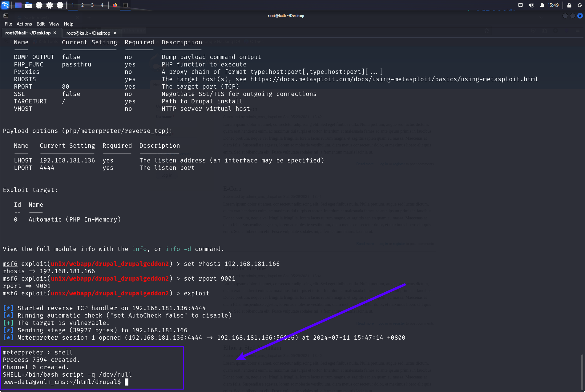This screenshot has width=585, height=392.
Task: Click 'SHELL=/bin/bash script -q /dev/null' line
Action: point(67,374)
